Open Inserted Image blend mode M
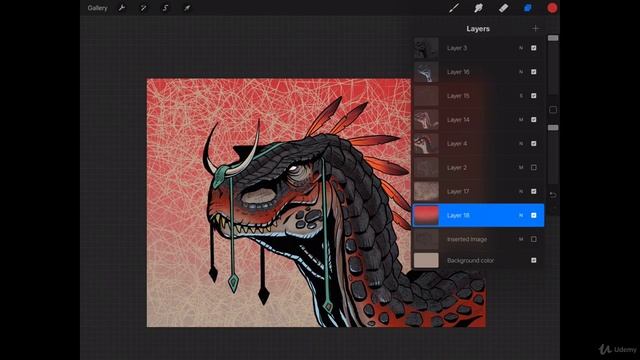The width and height of the screenshot is (640, 360). click(521, 239)
